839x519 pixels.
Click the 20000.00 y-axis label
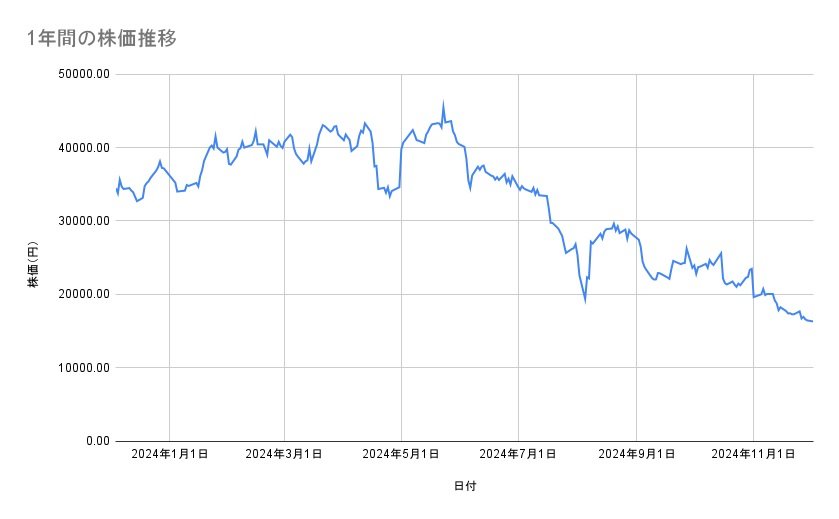click(x=83, y=294)
